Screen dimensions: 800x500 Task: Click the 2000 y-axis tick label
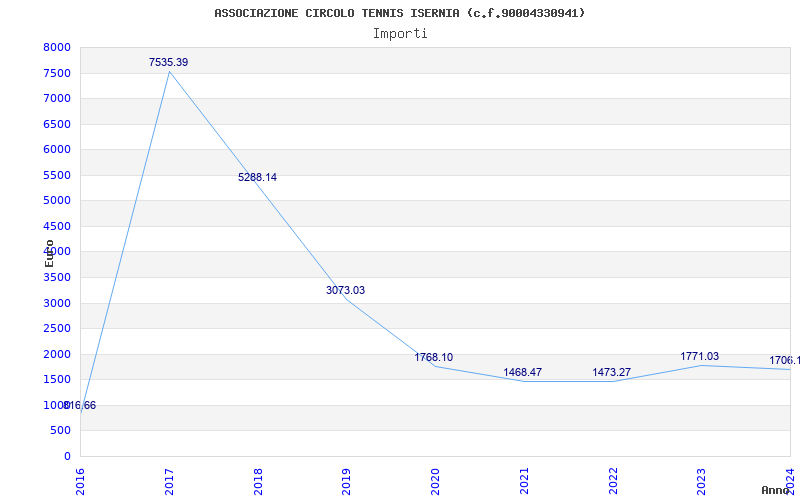pyautogui.click(x=57, y=354)
